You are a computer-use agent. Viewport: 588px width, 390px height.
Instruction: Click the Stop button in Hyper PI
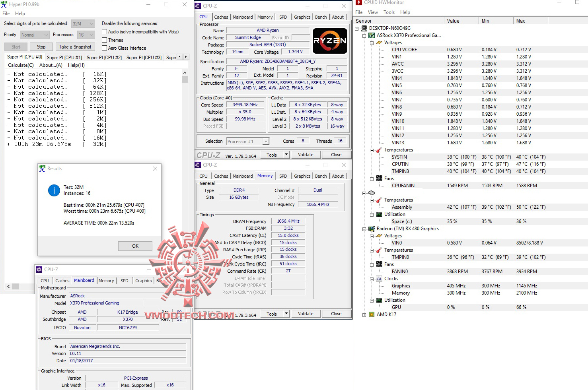(x=41, y=47)
